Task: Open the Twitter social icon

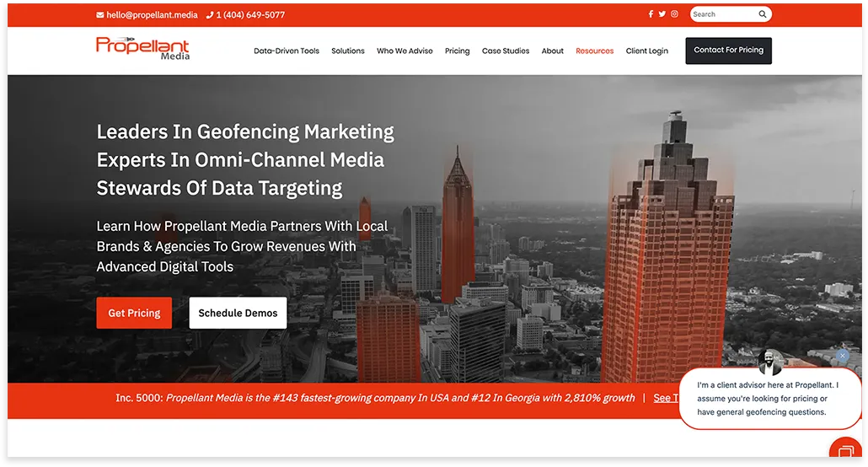Action: tap(662, 14)
